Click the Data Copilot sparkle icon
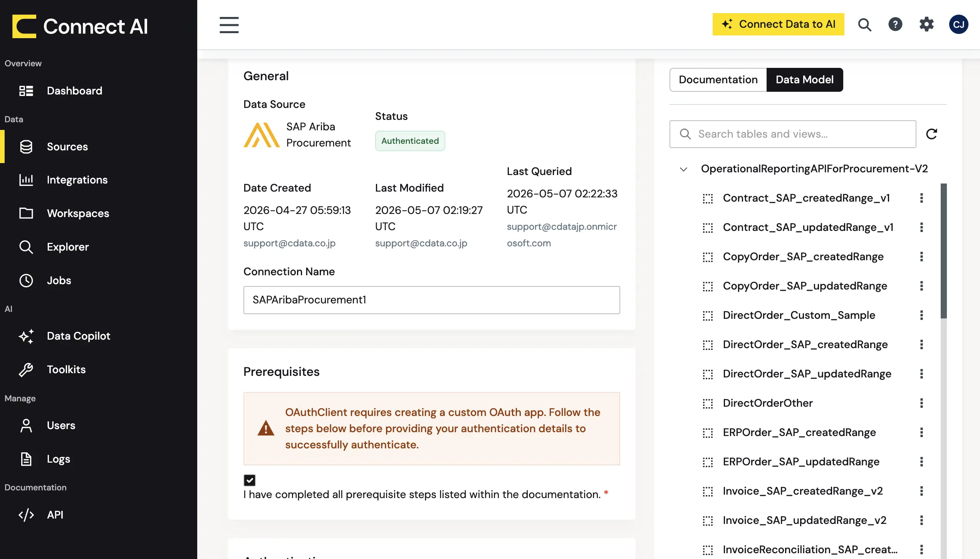980x559 pixels. coord(26,336)
